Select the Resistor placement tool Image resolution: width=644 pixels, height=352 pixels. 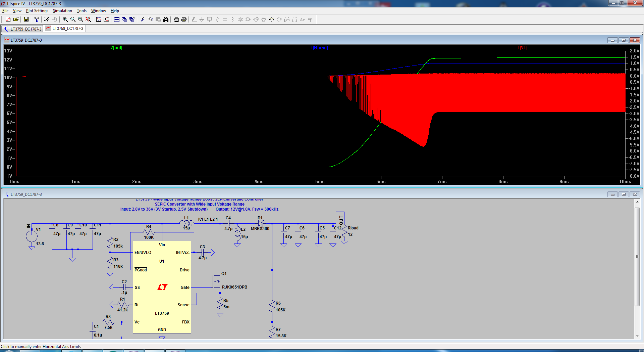(217, 19)
